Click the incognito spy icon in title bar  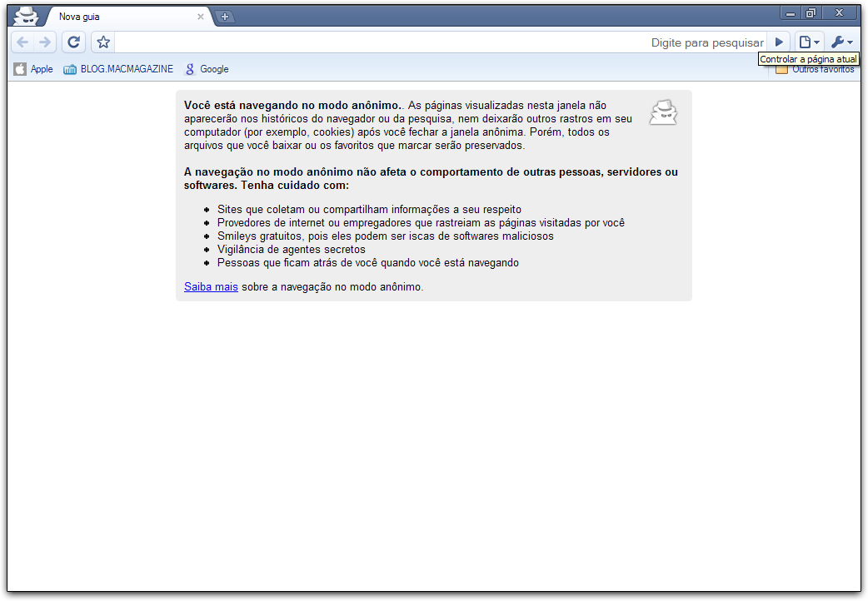(x=26, y=16)
